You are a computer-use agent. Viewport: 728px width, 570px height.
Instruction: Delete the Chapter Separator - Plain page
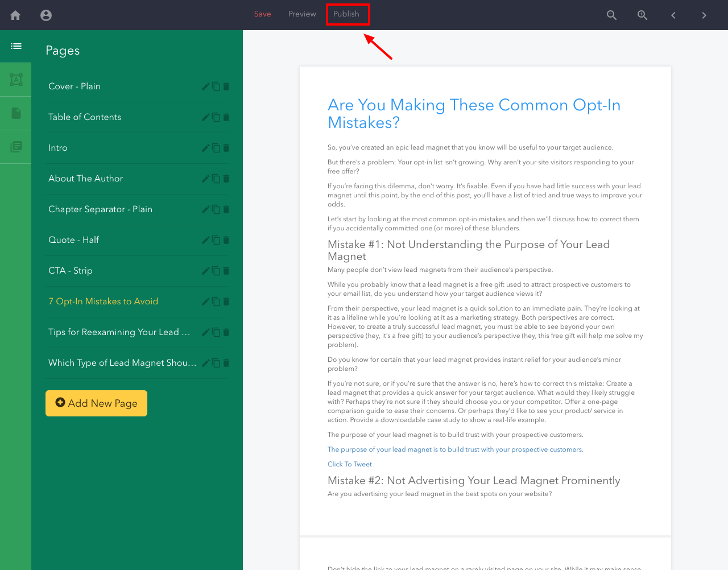tap(226, 209)
